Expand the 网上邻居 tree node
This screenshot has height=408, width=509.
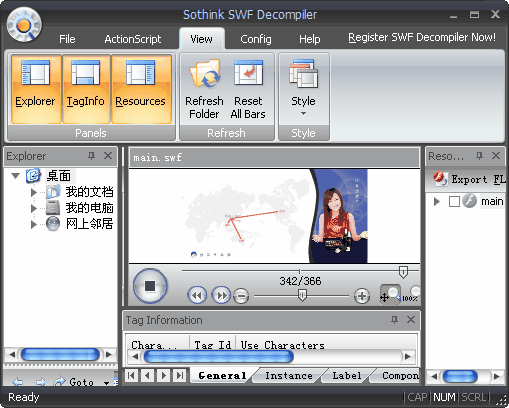point(33,224)
